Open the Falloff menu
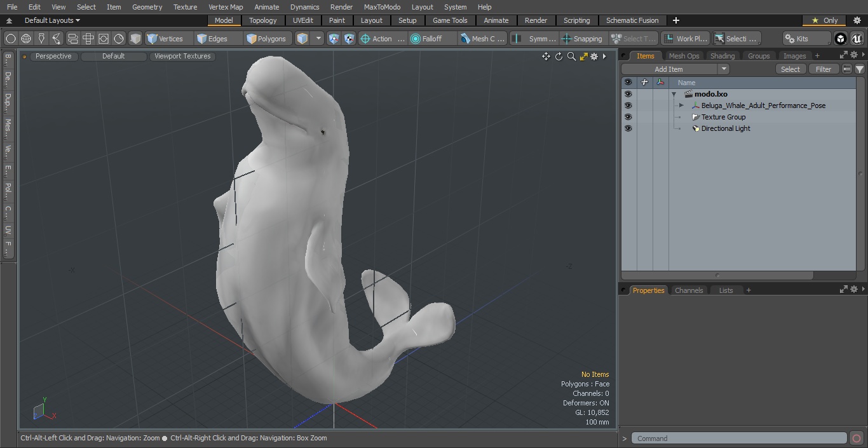 click(433, 39)
